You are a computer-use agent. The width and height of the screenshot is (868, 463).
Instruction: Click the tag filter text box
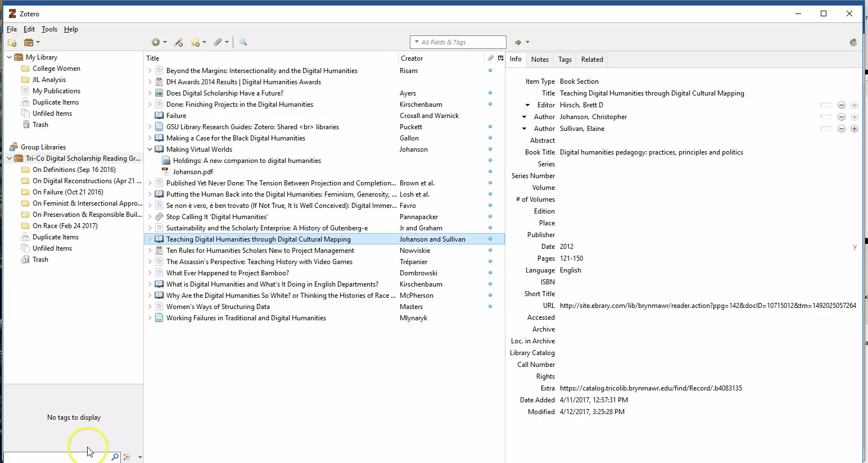pos(57,457)
